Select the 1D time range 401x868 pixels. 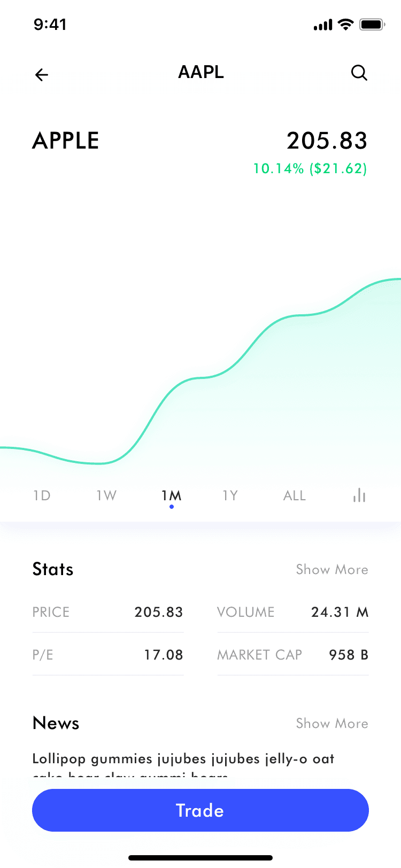pyautogui.click(x=42, y=495)
